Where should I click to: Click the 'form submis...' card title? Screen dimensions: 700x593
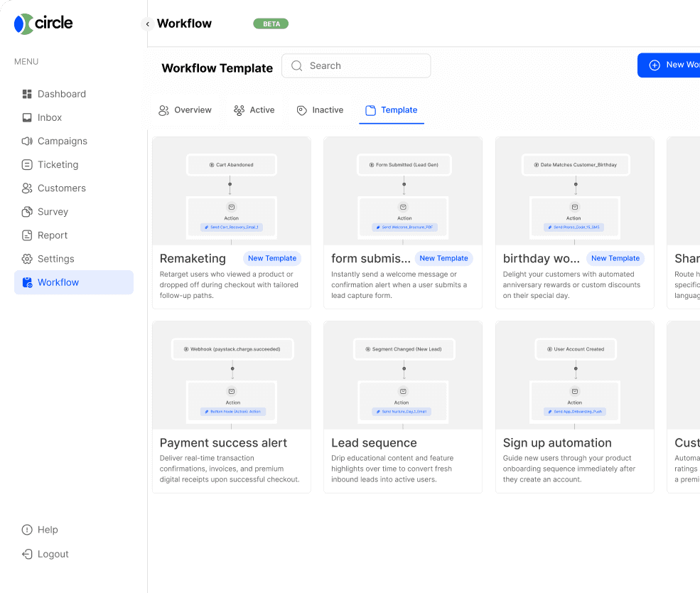coord(370,259)
